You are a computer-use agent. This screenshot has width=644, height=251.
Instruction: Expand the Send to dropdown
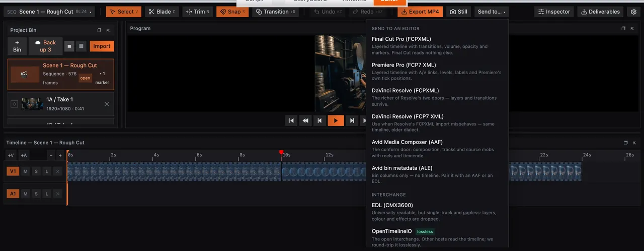pos(492,12)
